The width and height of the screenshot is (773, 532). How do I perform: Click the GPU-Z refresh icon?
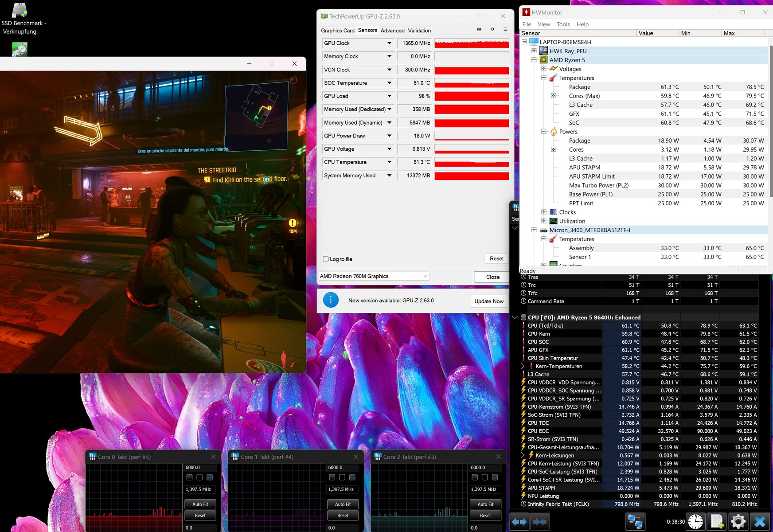tap(492, 29)
